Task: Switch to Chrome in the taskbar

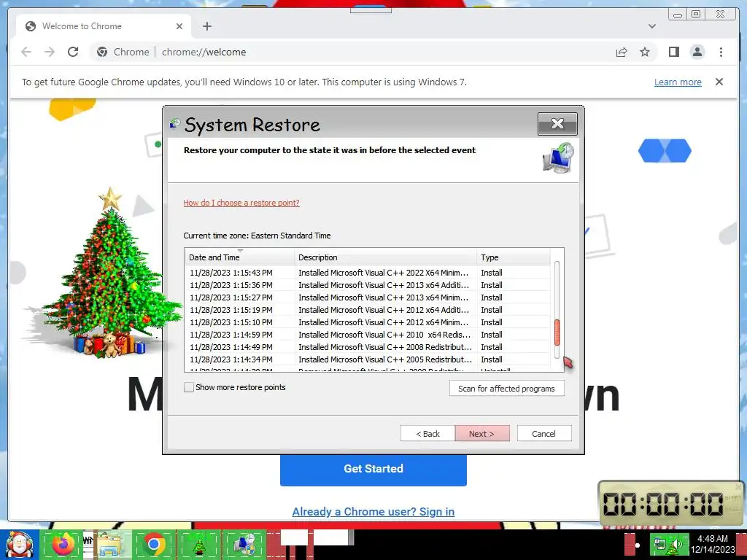Action: pos(153,544)
